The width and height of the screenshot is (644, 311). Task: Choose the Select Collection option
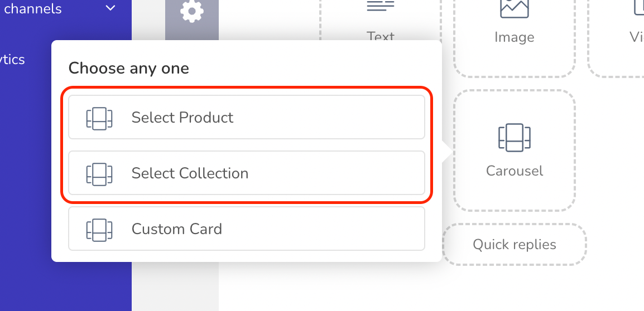point(247,173)
